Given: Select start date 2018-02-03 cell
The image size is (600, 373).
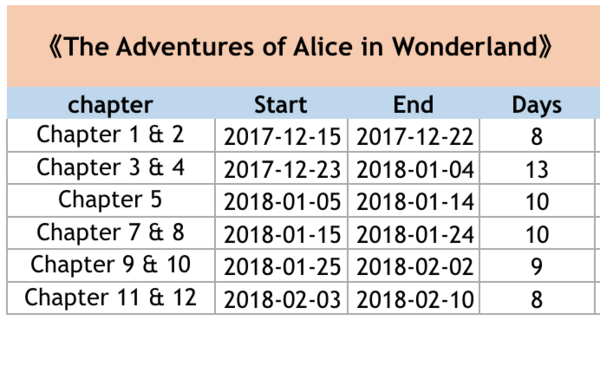Looking at the screenshot, I should pos(281,298).
